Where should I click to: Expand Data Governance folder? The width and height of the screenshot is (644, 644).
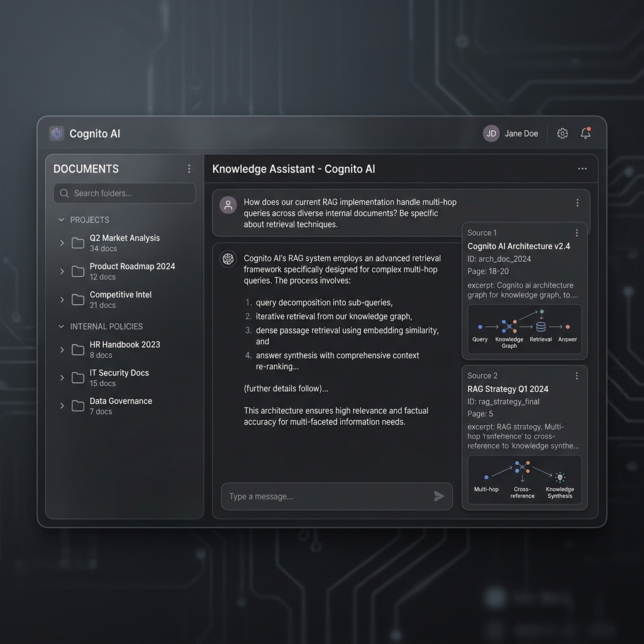(x=62, y=406)
